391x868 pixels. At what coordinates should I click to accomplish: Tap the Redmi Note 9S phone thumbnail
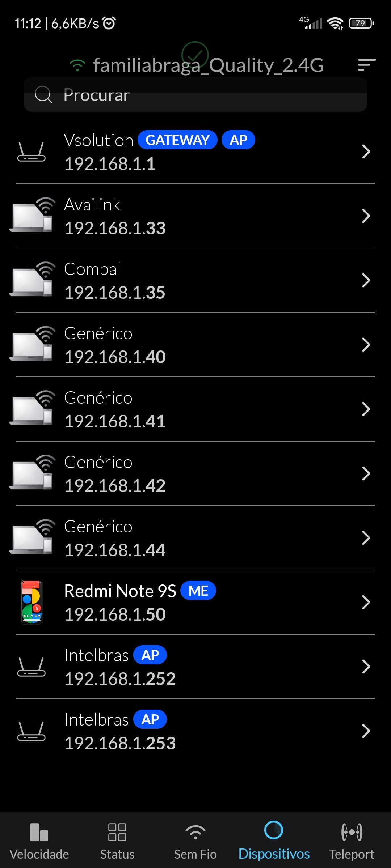pyautogui.click(x=32, y=602)
